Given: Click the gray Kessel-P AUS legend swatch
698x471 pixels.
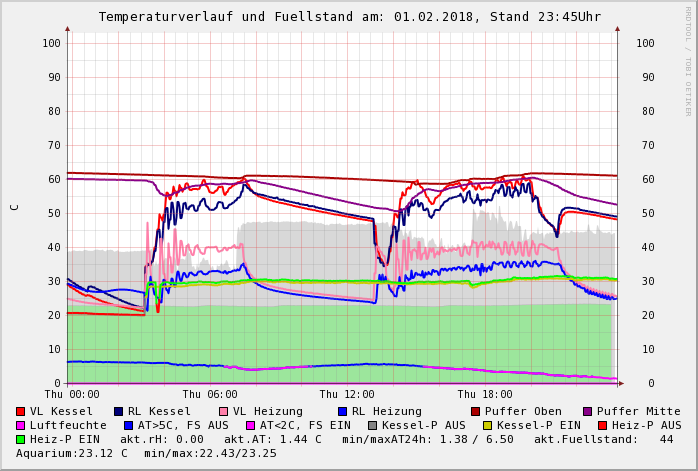Looking at the screenshot, I should (x=371, y=425).
